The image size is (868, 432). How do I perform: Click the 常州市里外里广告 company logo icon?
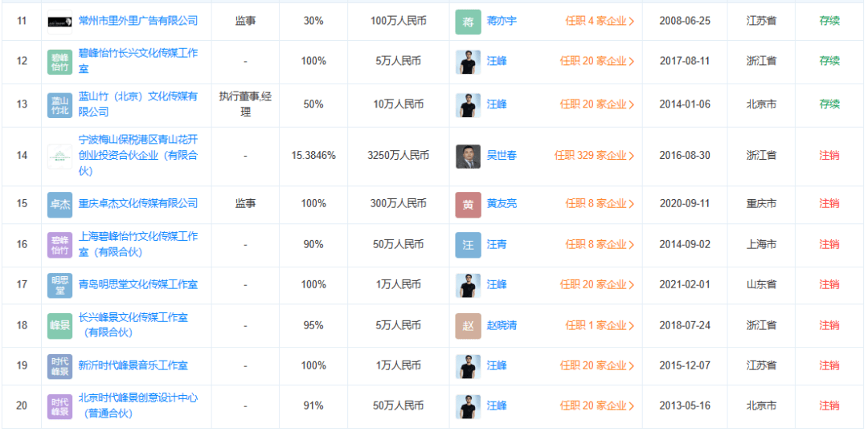[59, 21]
